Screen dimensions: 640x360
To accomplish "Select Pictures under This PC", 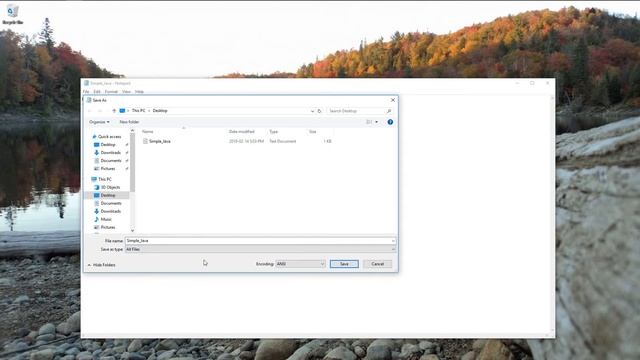I will point(108,227).
